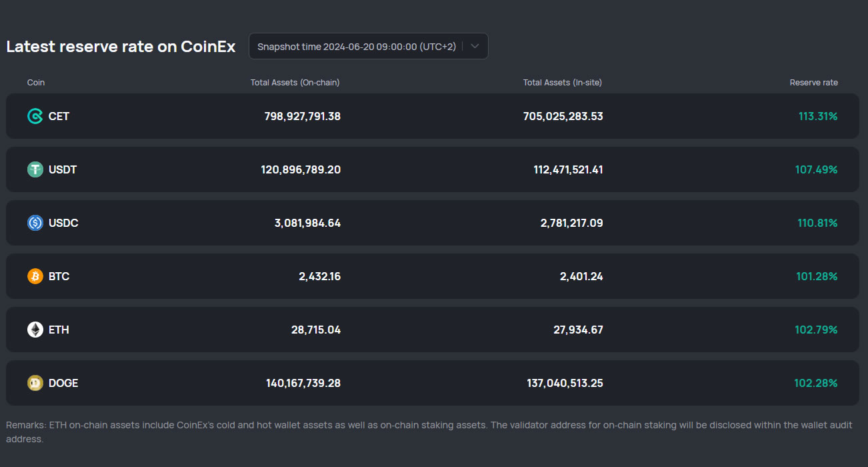Click the CET coin logo icon
Image resolution: width=868 pixels, height=467 pixels.
coord(35,116)
